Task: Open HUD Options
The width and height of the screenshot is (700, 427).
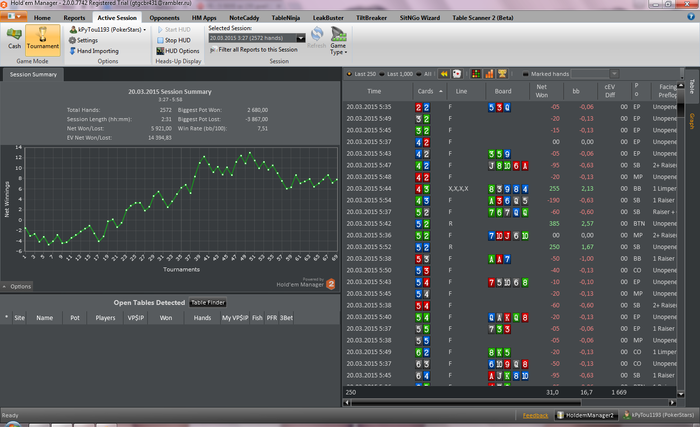Action: pyautogui.click(x=177, y=51)
